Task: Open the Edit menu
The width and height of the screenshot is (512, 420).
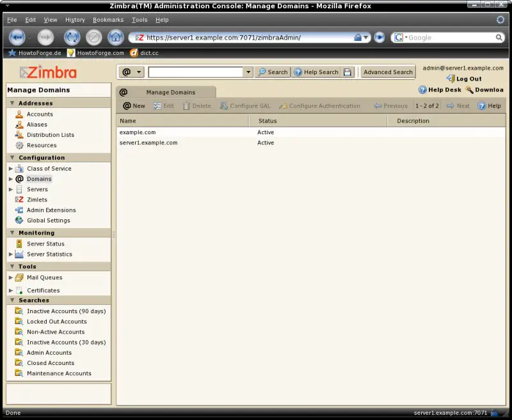Action: [x=30, y=20]
